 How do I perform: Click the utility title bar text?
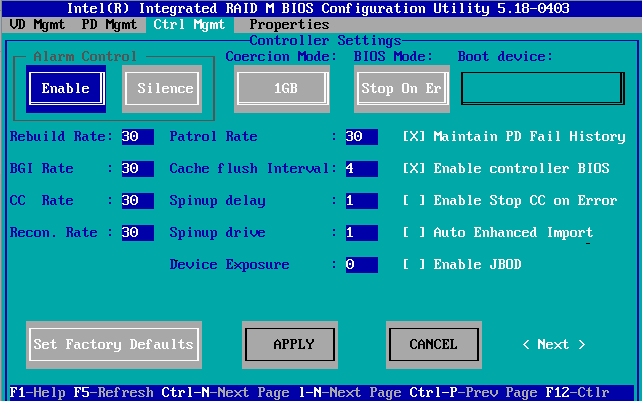click(318, 9)
